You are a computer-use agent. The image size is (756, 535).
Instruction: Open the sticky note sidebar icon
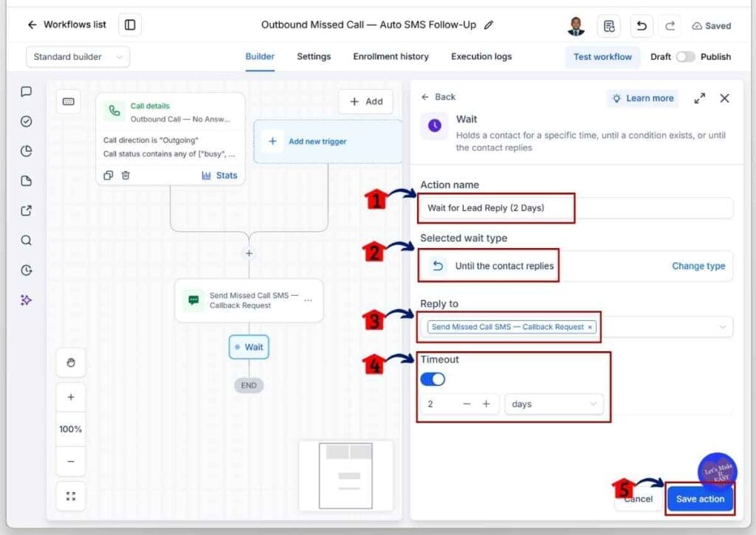click(x=27, y=182)
